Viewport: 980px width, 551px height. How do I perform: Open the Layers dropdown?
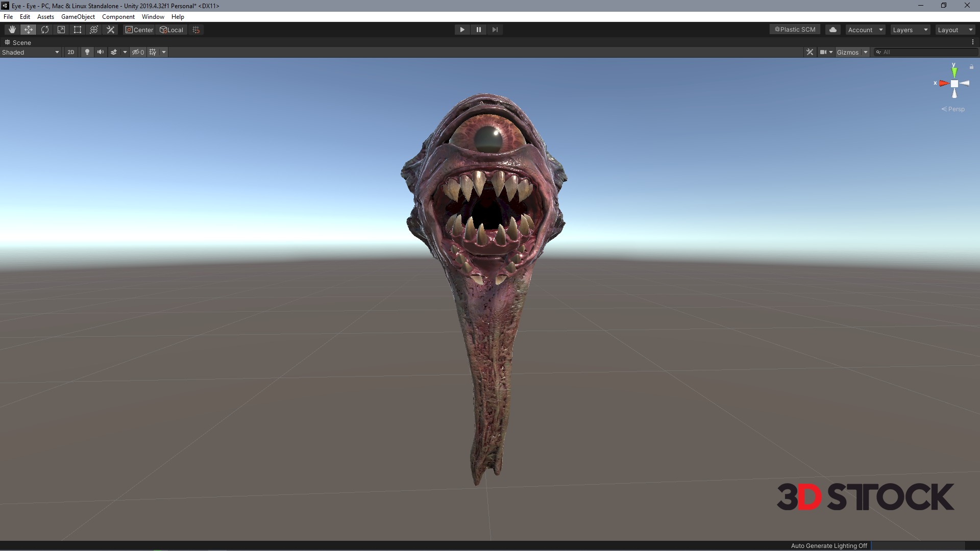pos(910,30)
